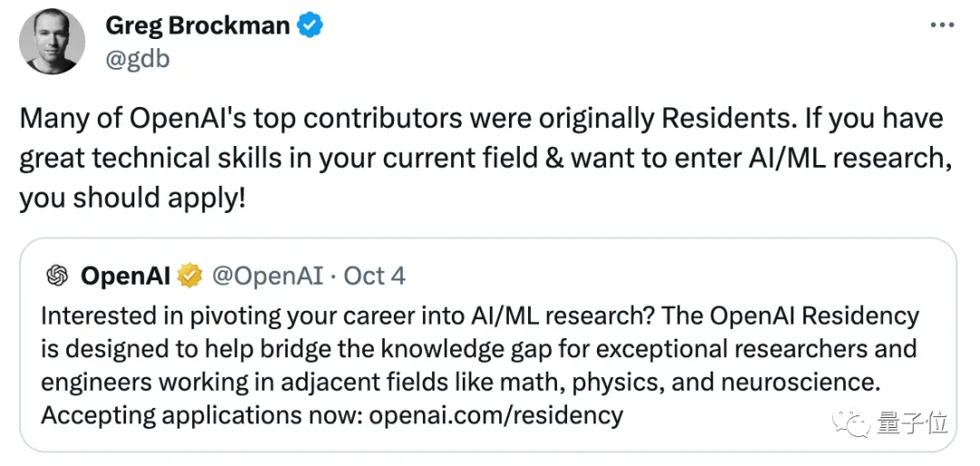Open the @OpenAI handle link
This screenshot has height=466, width=980.
pos(268,276)
